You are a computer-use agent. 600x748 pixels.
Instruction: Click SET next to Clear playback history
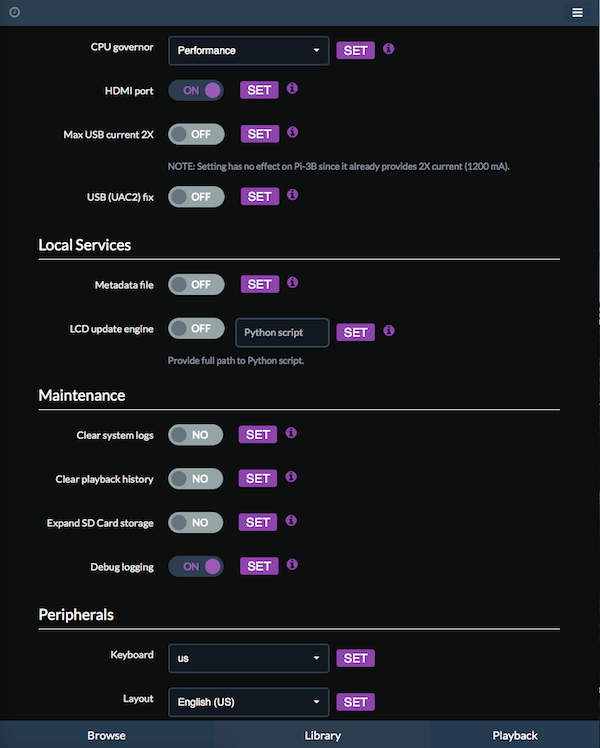[258, 478]
